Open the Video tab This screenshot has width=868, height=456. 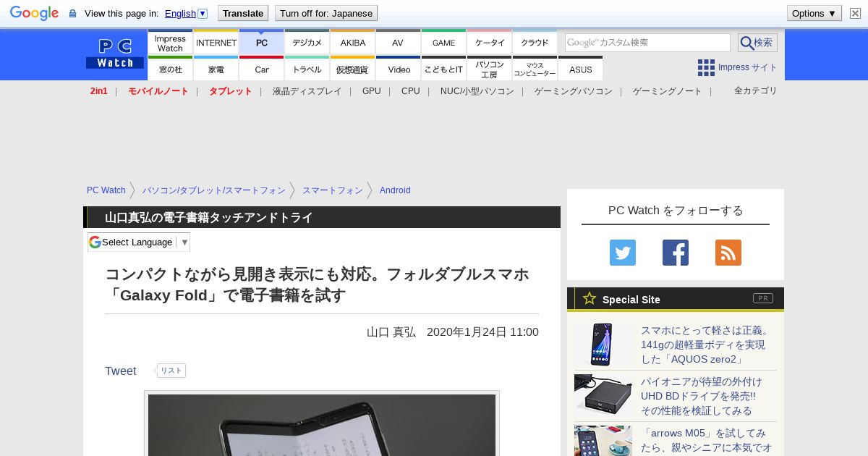pos(399,69)
